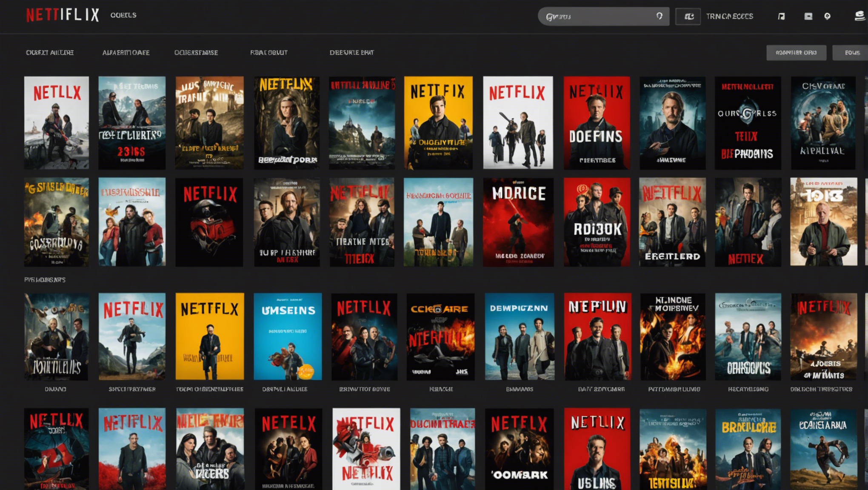Open the black NETFLIX poster with a red helmet
Viewport: 868px width, 490px height.
click(x=209, y=222)
